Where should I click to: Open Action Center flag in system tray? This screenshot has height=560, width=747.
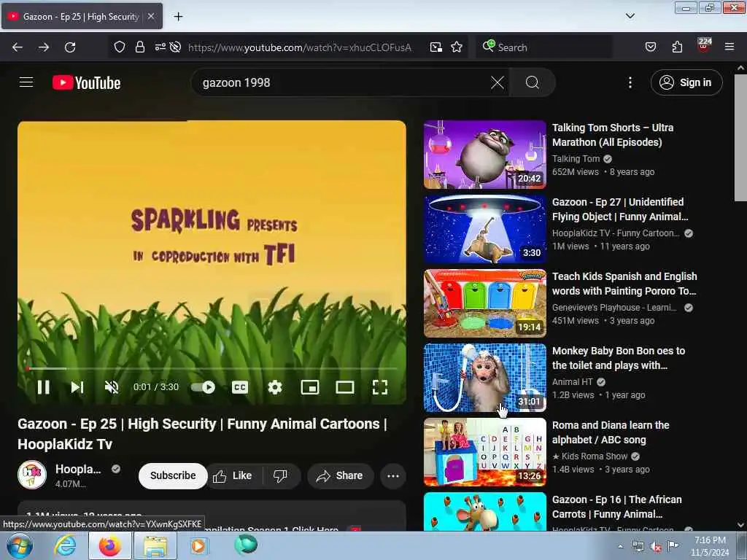(x=673, y=545)
